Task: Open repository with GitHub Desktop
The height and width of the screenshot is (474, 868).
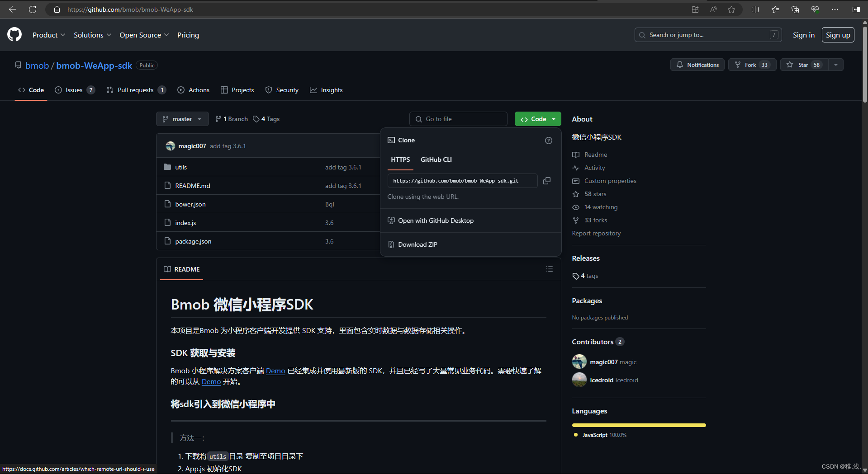Action: (x=436, y=221)
